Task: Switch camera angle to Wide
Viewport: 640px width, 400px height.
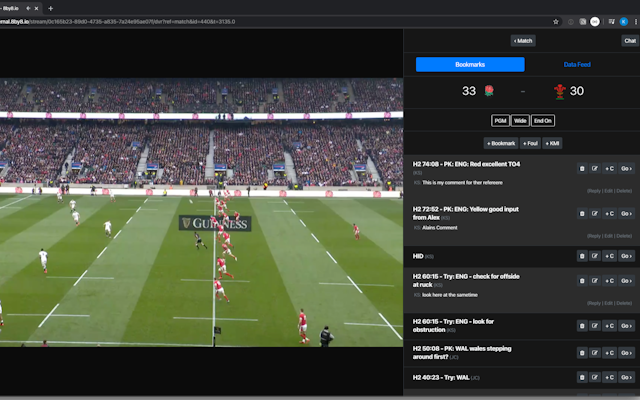Action: pos(520,121)
